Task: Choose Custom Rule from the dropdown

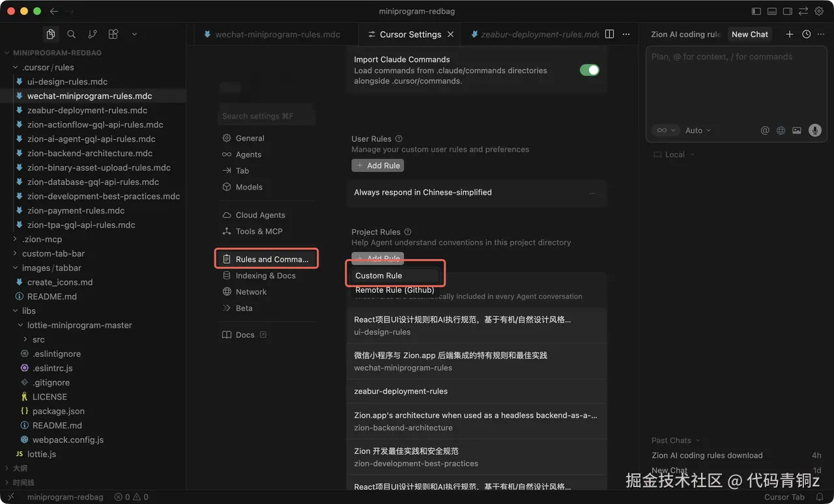Action: (x=395, y=275)
